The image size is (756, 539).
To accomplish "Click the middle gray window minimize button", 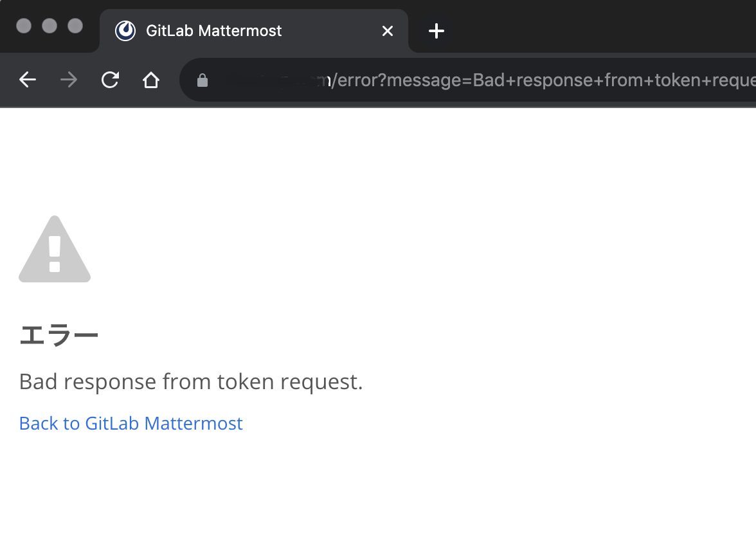I will [x=50, y=26].
